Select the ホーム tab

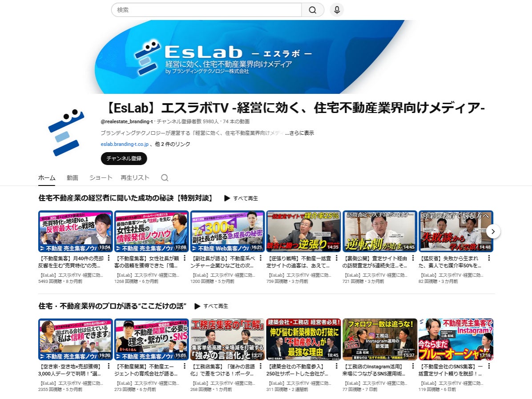click(x=46, y=178)
